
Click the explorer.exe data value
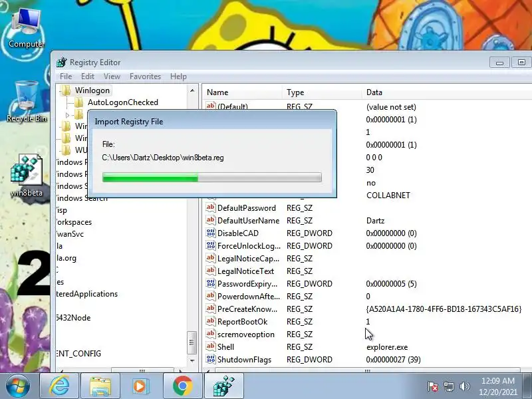(x=387, y=346)
